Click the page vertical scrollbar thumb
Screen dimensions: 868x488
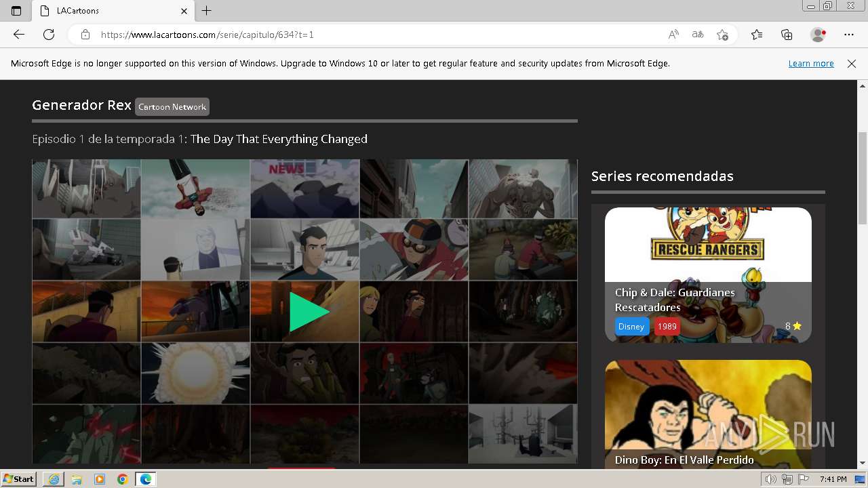pyautogui.click(x=863, y=177)
